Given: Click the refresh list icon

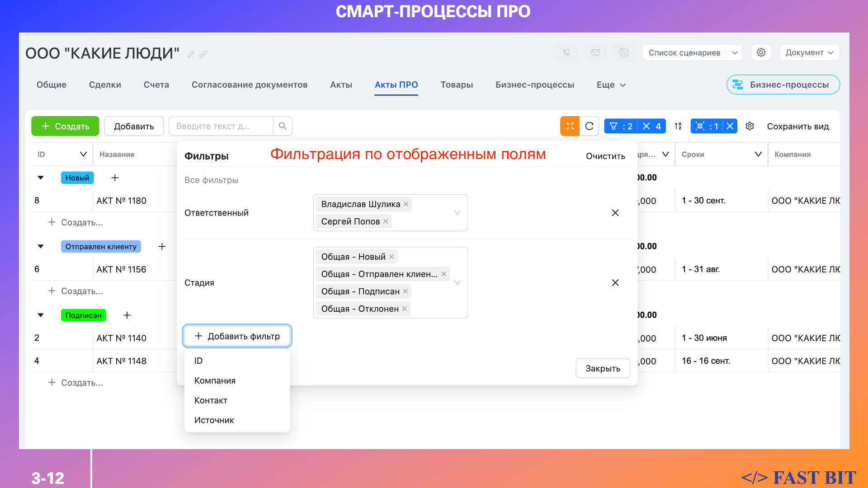Looking at the screenshot, I should pyautogui.click(x=589, y=126).
